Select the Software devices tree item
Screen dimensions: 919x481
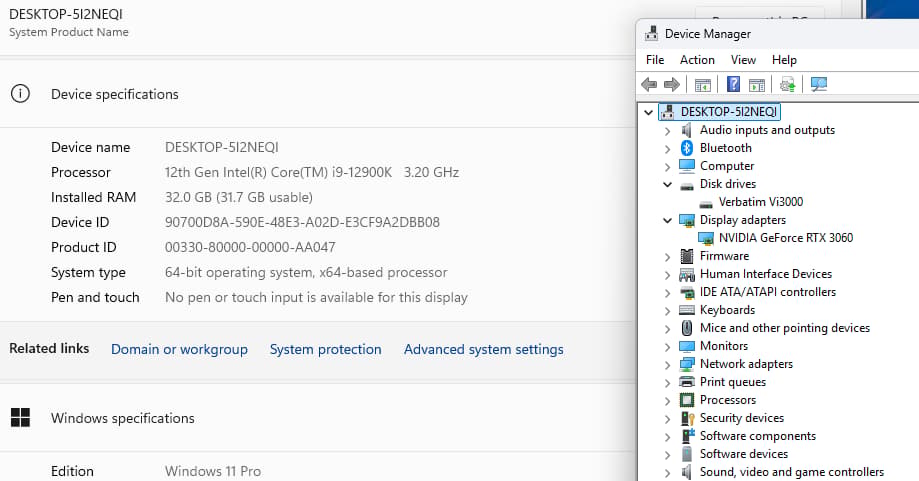click(x=744, y=454)
